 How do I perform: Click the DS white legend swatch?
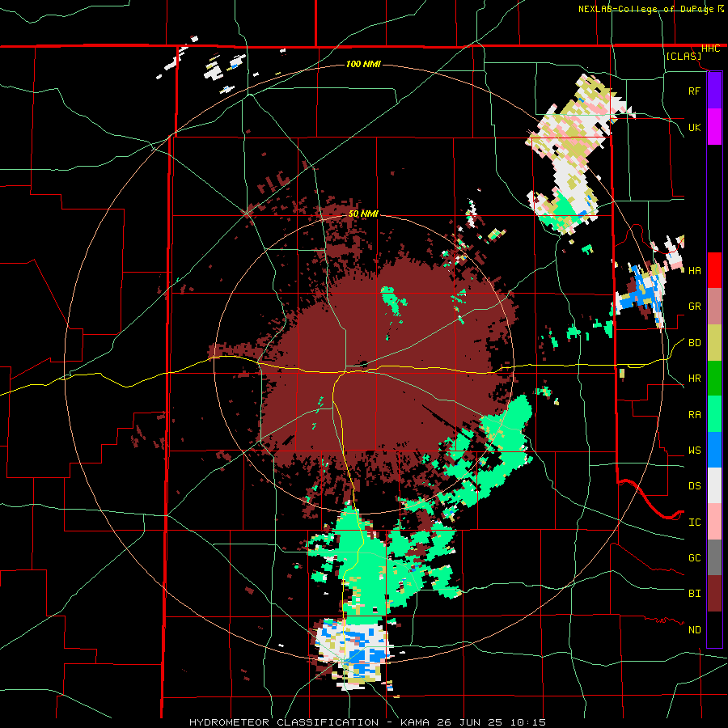click(714, 485)
